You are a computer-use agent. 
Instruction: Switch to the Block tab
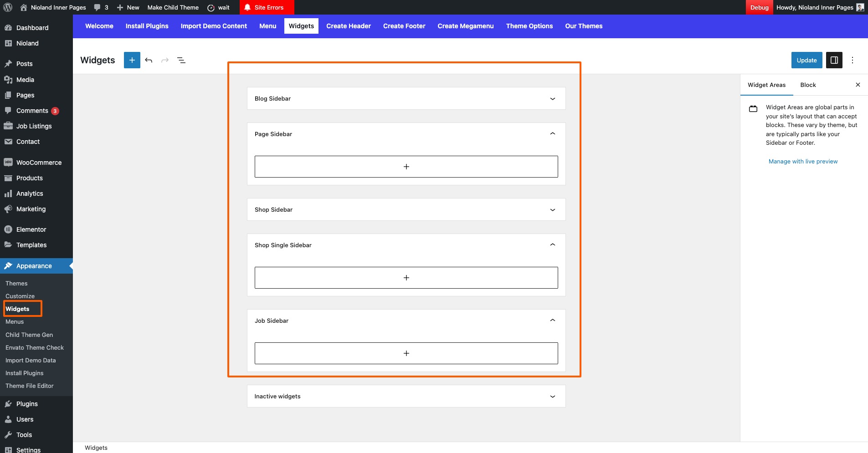808,85
